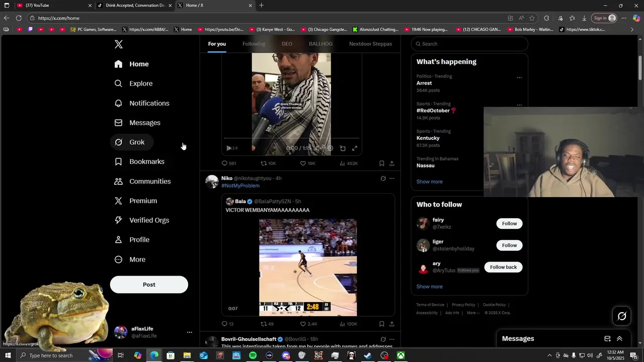
Task: Share the post with 120K views
Action: (392, 324)
